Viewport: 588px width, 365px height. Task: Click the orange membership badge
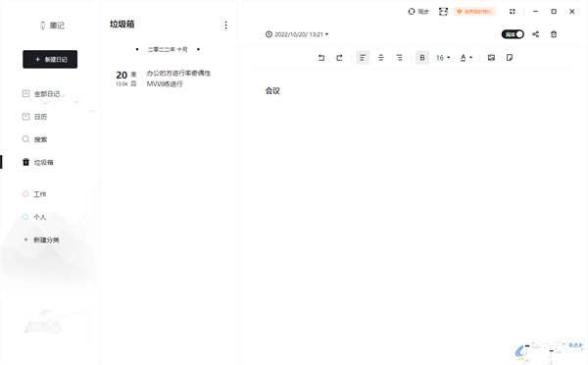(474, 12)
